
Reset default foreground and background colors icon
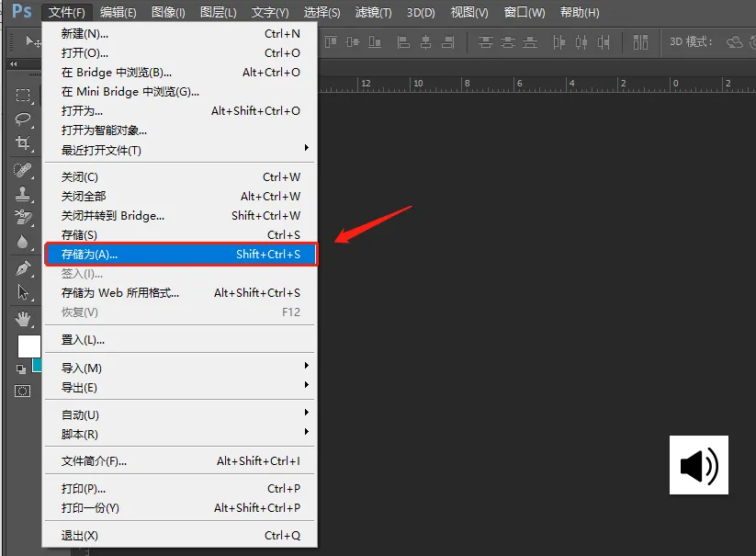tap(21, 369)
